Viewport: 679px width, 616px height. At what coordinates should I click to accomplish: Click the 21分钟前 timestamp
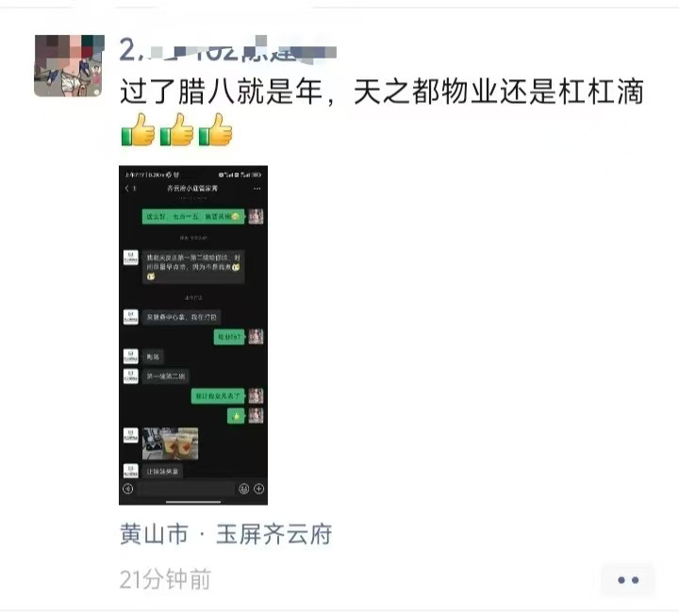pyautogui.click(x=165, y=579)
